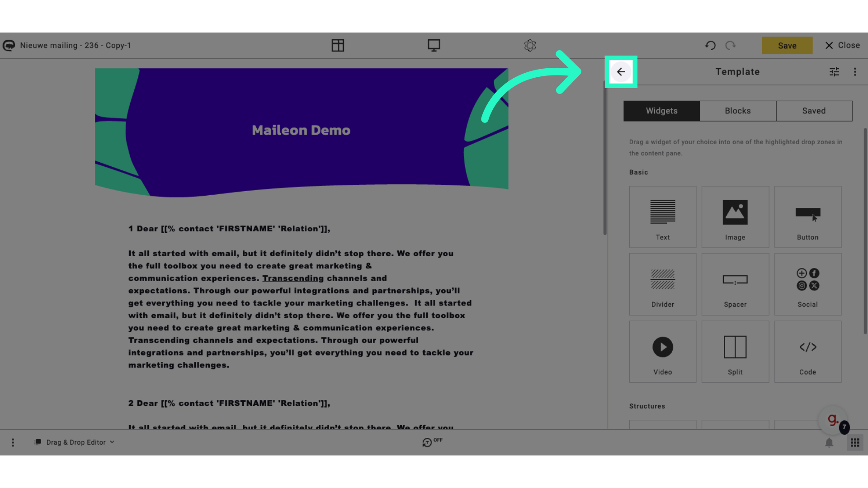This screenshot has width=868, height=488.
Task: Save the mailing
Action: tap(787, 46)
